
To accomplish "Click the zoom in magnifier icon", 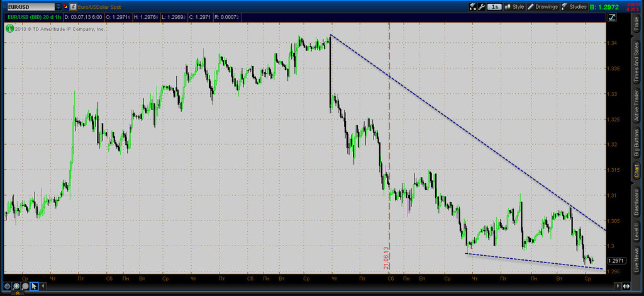I will click(16, 286).
